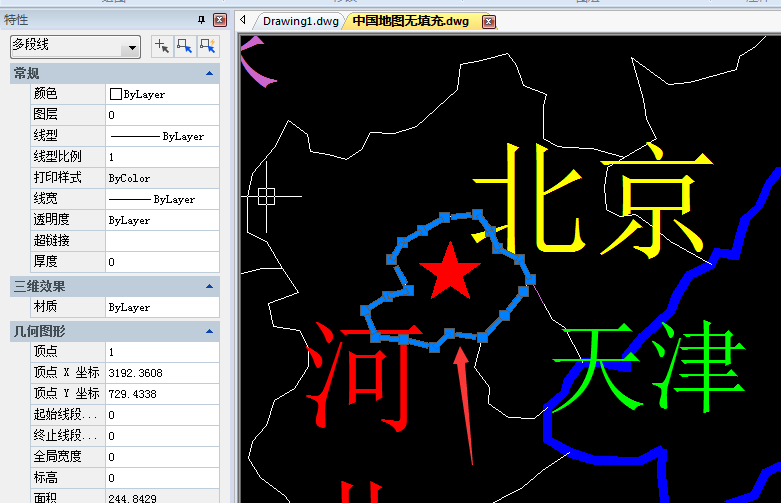This screenshot has width=781, height=503.
Task: Click the 图层 value field
Action: point(162,115)
